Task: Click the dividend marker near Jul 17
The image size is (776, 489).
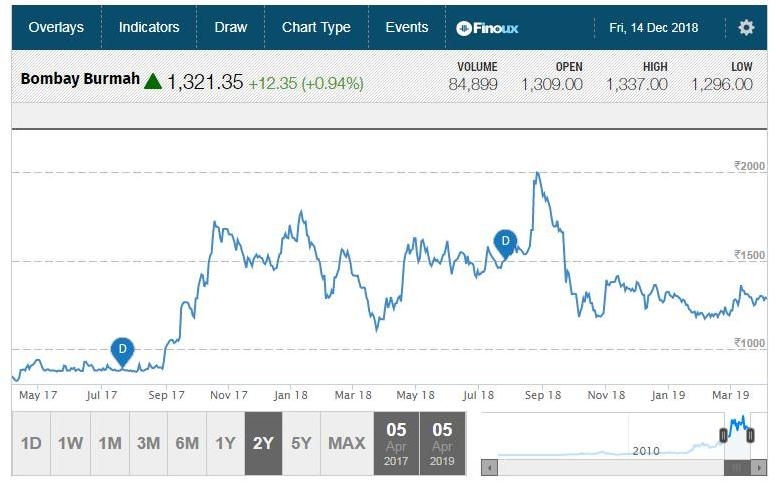Action: (x=122, y=351)
